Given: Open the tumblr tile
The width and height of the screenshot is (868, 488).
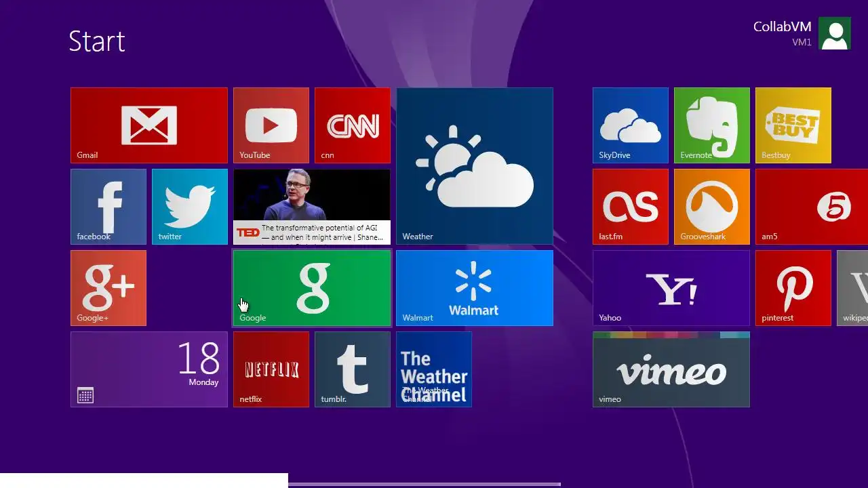Looking at the screenshot, I should tap(353, 369).
